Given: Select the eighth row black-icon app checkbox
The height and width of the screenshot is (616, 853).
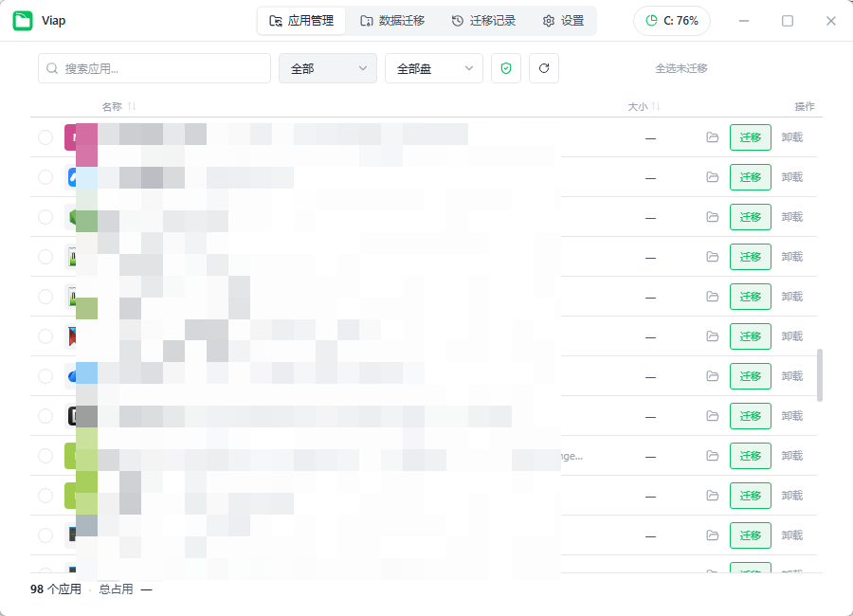Looking at the screenshot, I should [x=45, y=416].
